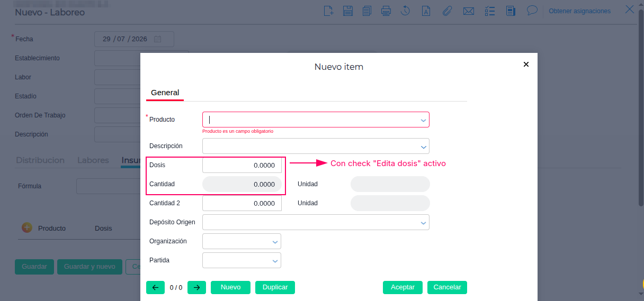Click the Labor field in background form
Screen dimensions: 644x301
tap(117, 77)
